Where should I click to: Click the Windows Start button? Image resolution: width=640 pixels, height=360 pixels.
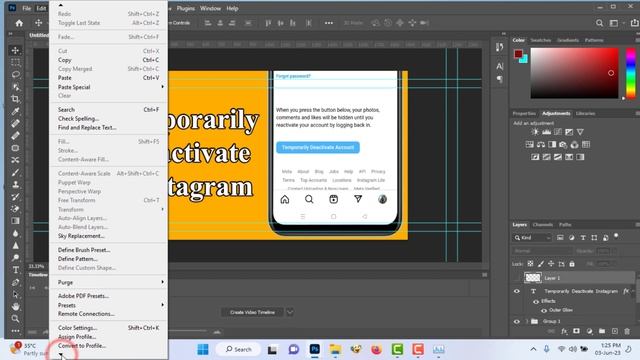click(203, 349)
